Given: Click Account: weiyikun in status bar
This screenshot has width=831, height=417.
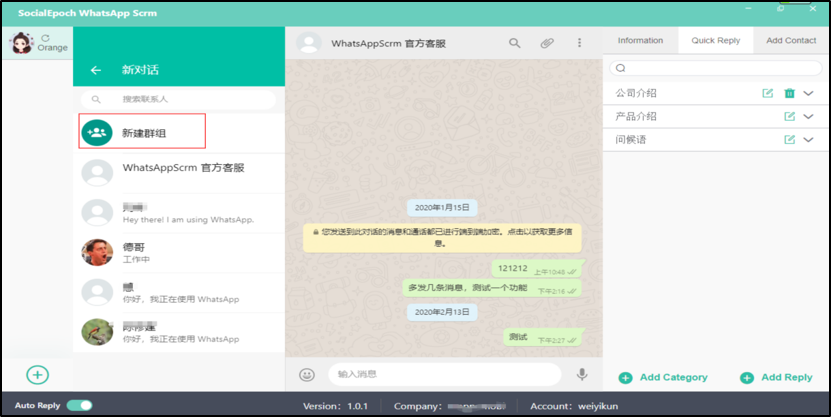Looking at the screenshot, I should pyautogui.click(x=574, y=406).
